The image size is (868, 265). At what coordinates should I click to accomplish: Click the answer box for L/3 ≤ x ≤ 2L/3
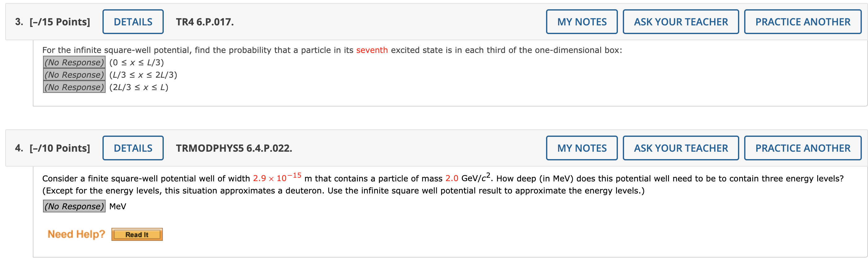click(x=74, y=75)
